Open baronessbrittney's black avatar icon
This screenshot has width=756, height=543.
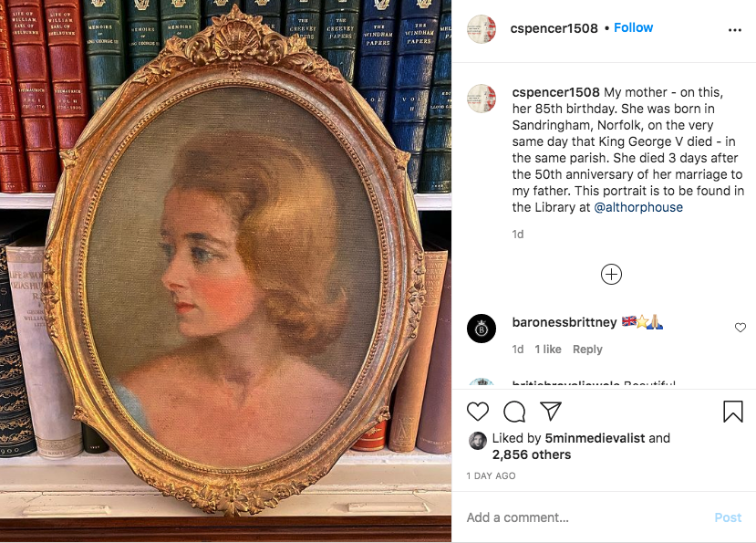[482, 329]
